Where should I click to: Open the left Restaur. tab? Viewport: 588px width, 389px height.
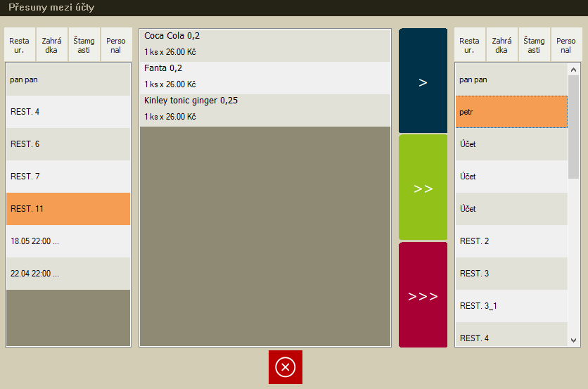click(x=20, y=46)
